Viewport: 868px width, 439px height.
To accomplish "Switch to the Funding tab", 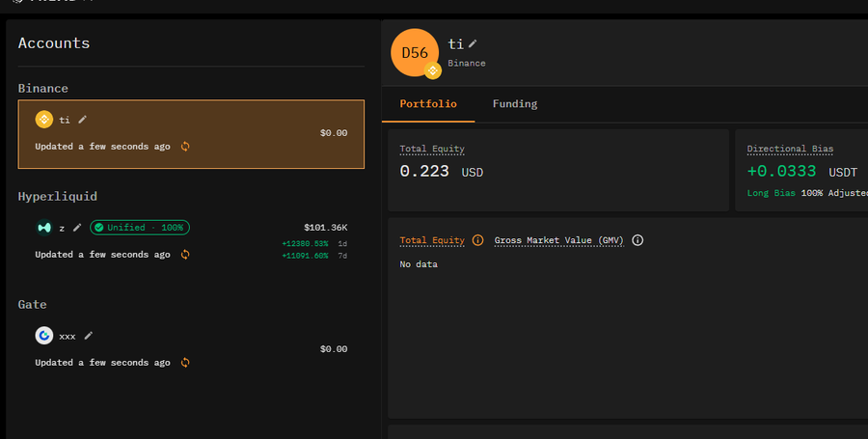I will pos(515,104).
